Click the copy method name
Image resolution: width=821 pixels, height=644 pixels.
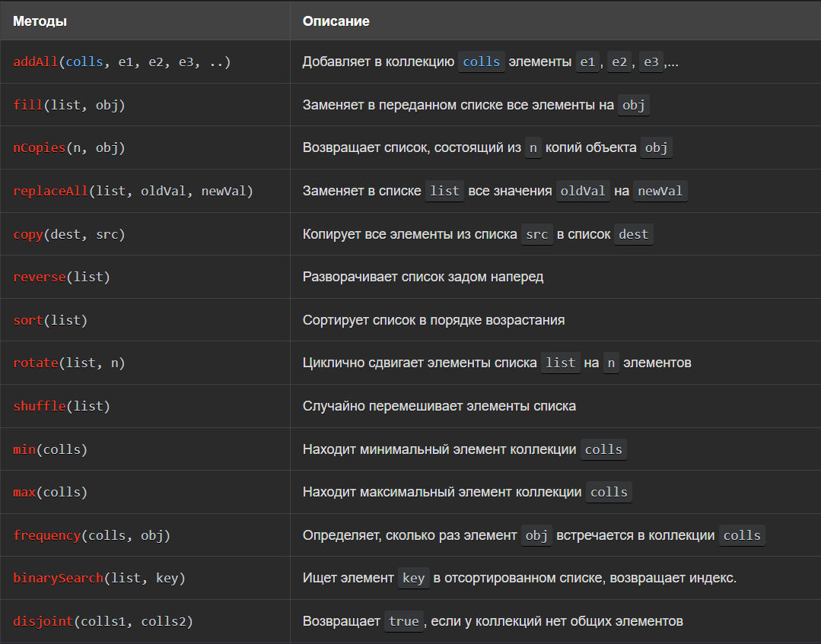click(28, 234)
